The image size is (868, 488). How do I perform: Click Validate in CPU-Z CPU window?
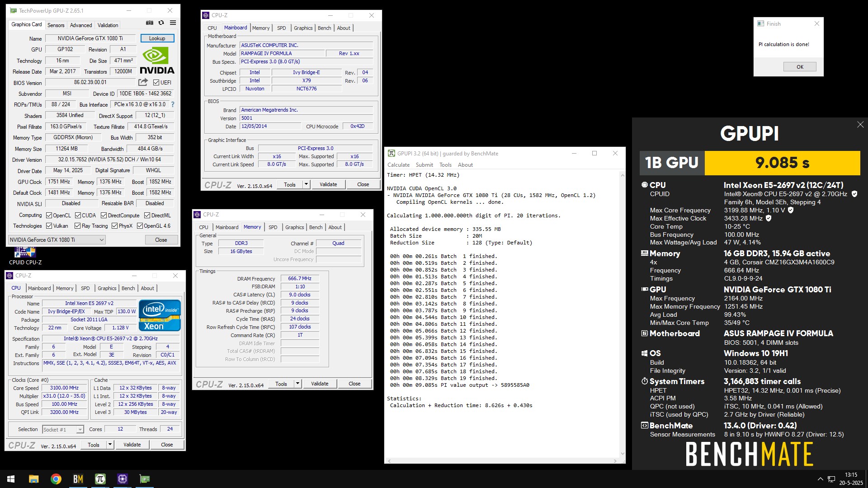click(132, 445)
